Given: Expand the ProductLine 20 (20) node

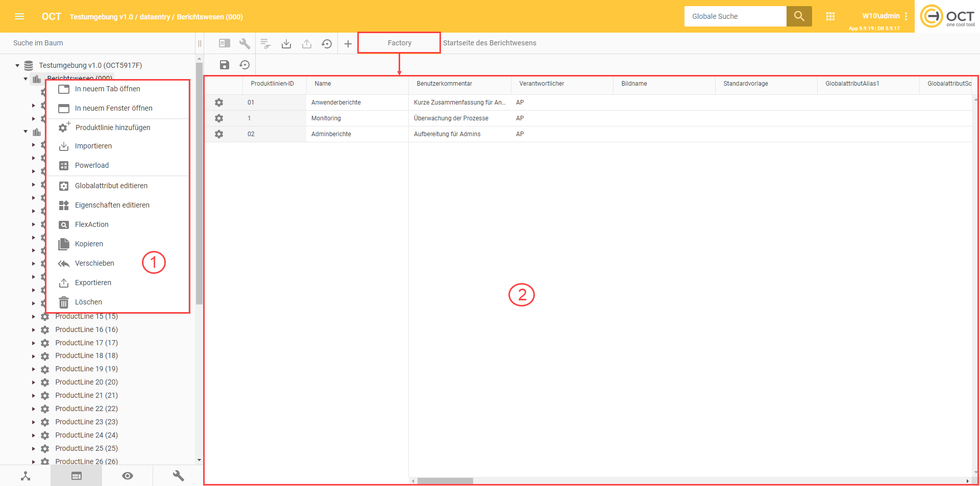Looking at the screenshot, I should pos(34,382).
